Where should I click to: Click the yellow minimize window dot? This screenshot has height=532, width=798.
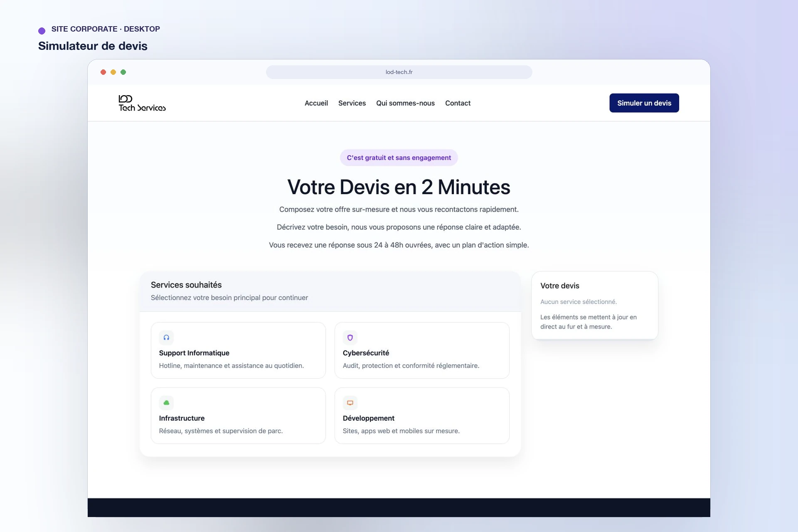tap(113, 72)
